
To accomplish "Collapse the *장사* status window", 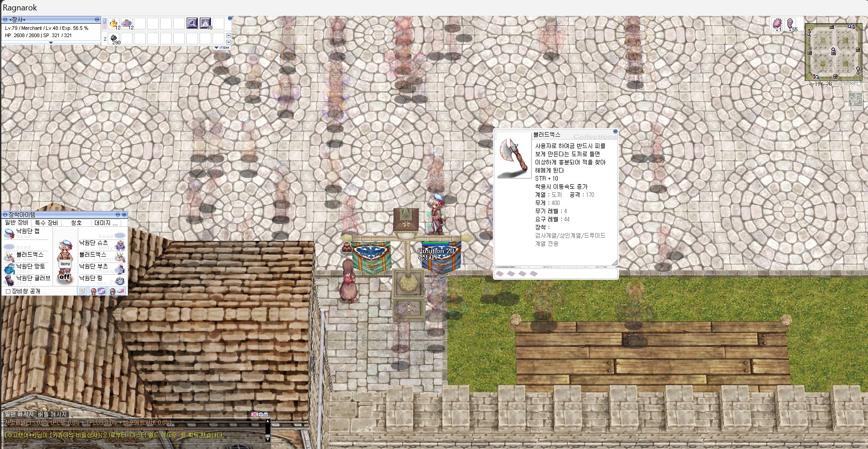I will point(97,19).
